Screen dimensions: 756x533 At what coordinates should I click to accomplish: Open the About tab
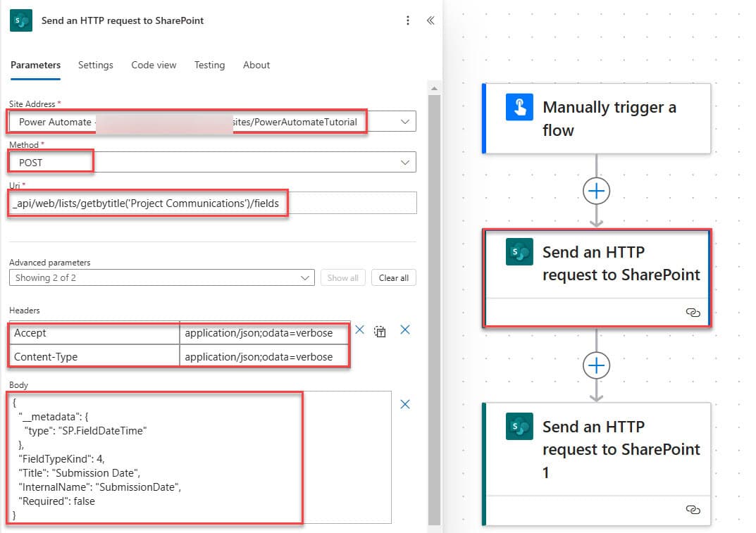pyautogui.click(x=256, y=65)
